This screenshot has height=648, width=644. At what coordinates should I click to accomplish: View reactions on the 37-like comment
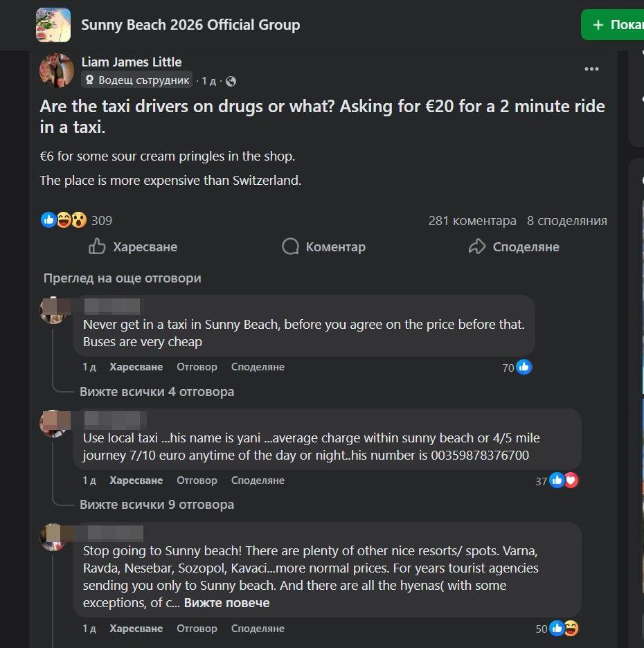tap(556, 480)
